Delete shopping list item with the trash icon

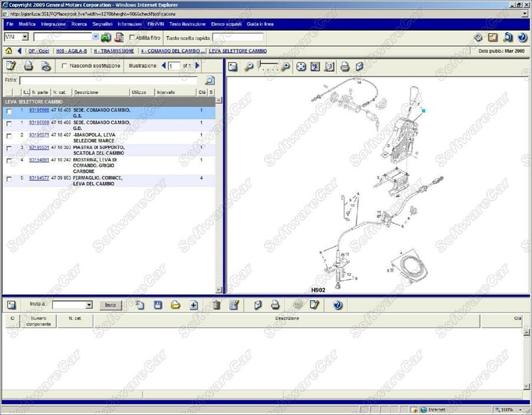click(x=217, y=305)
